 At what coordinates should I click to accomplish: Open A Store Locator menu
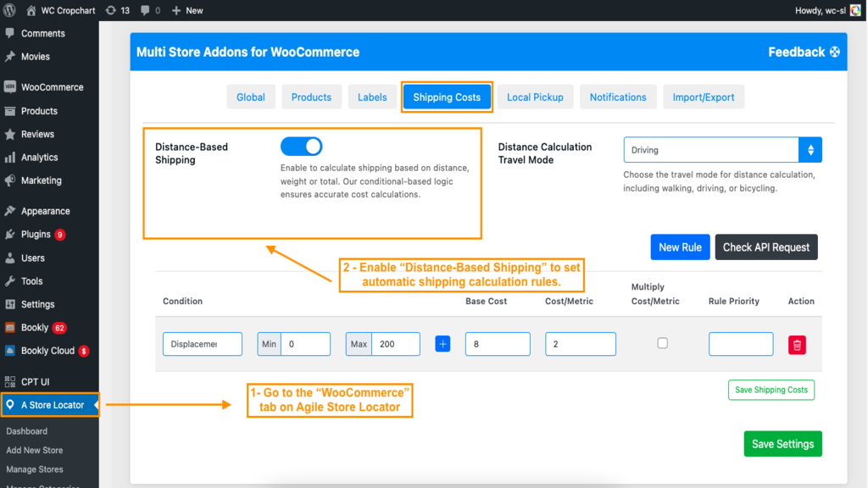[x=50, y=405]
